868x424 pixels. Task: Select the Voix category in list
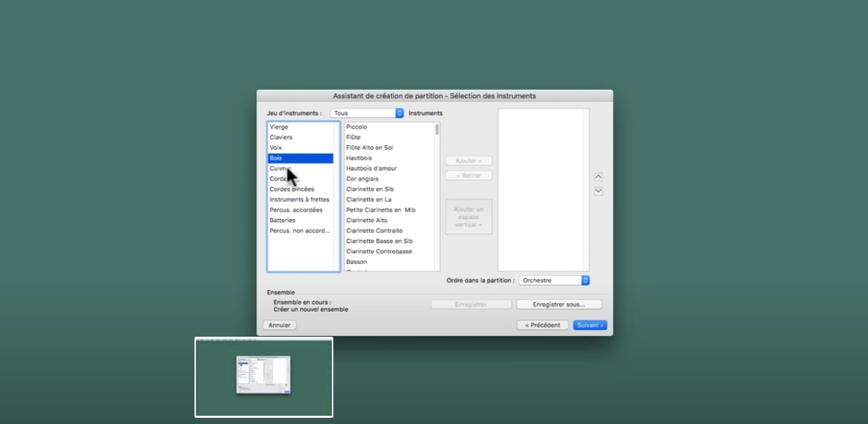(276, 148)
